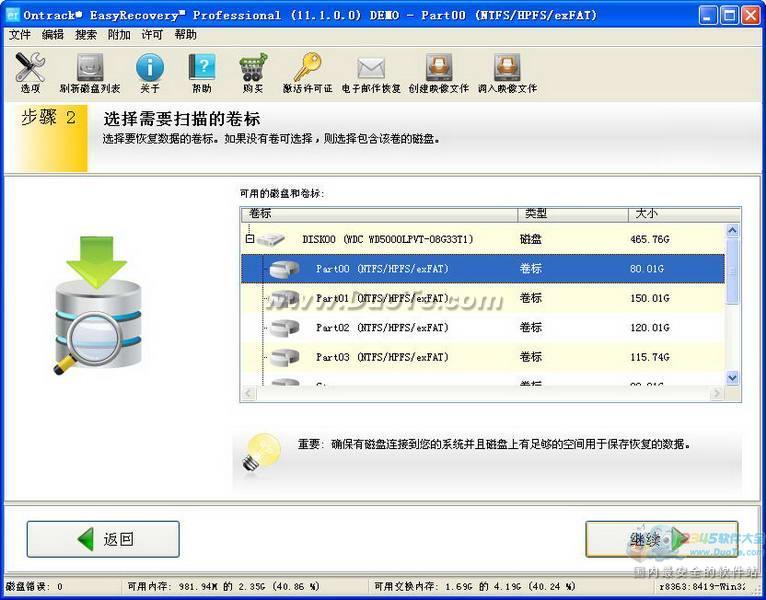Select the Part02 (NTFS/HPFS/exFAT) row
Viewport: 766px width, 600px height.
click(483, 327)
